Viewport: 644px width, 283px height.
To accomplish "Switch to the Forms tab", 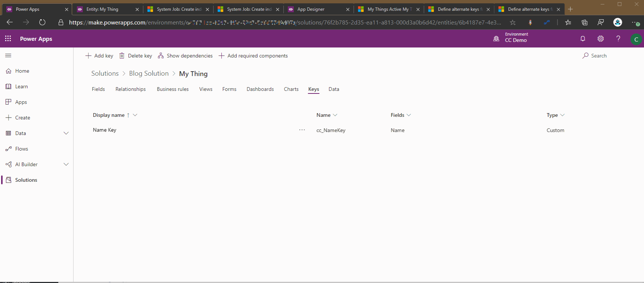I will 230,89.
